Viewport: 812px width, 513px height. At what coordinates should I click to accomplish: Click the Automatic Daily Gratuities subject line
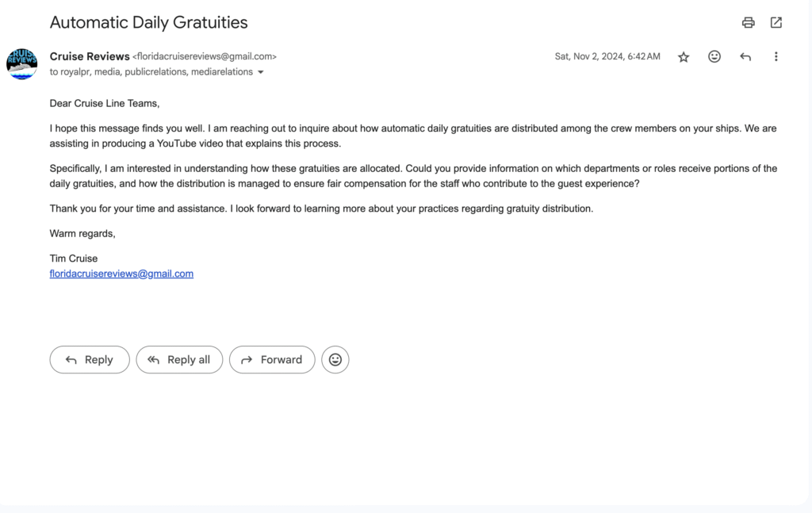point(148,22)
